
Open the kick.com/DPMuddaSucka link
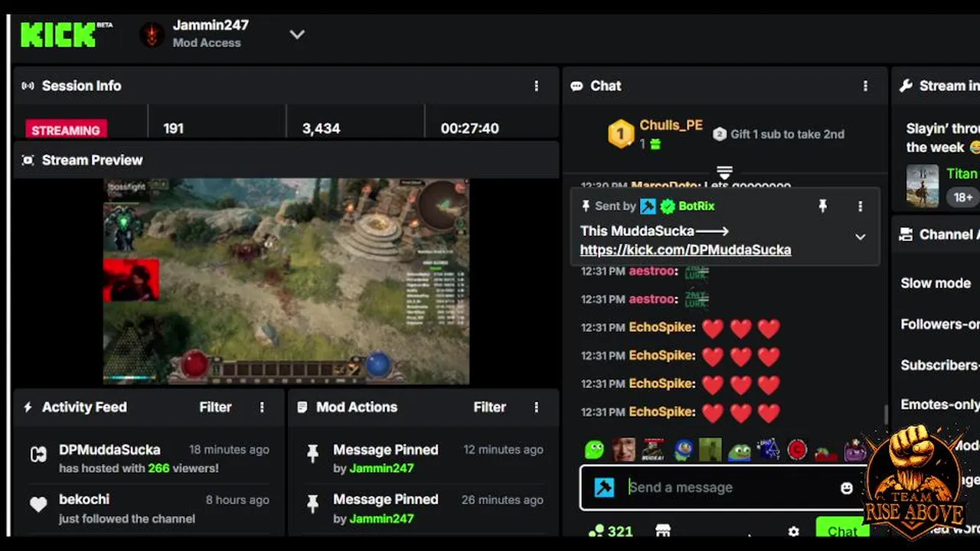click(685, 249)
